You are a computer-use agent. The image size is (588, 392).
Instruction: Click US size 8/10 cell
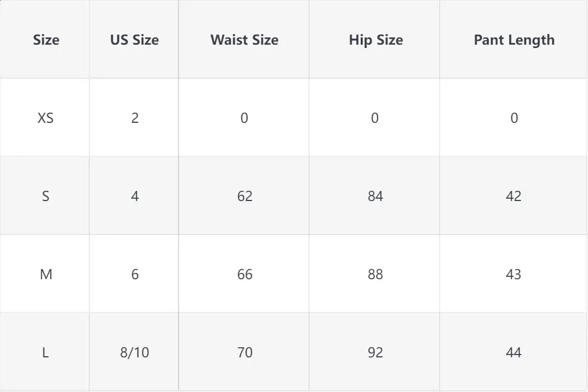point(134,352)
